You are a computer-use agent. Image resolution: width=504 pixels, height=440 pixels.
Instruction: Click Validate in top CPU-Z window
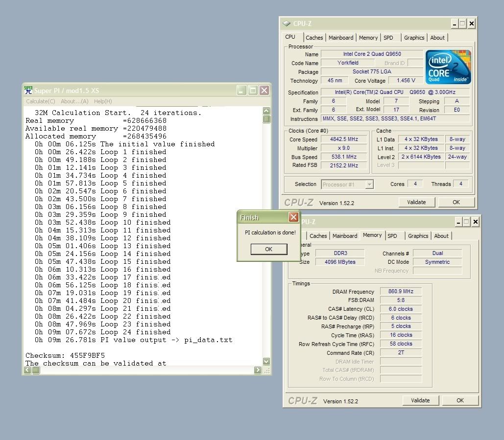(x=416, y=202)
